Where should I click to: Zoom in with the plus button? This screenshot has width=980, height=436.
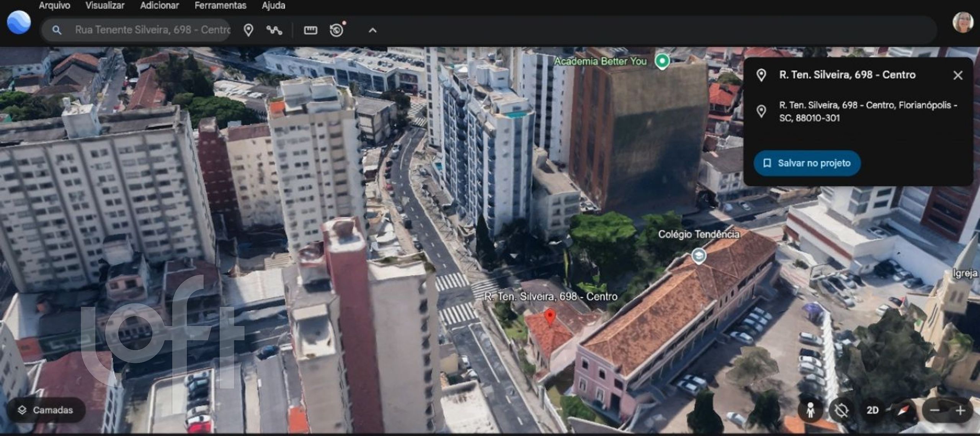[960, 410]
